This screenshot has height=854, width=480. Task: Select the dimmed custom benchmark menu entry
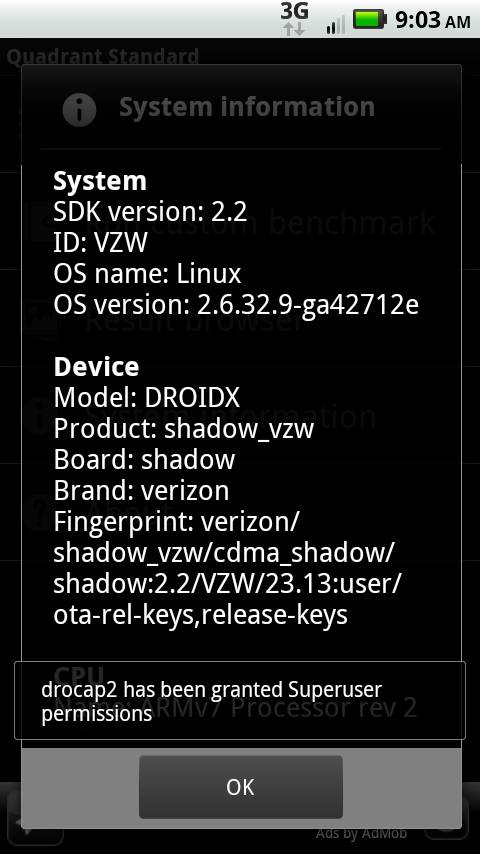(x=262, y=222)
